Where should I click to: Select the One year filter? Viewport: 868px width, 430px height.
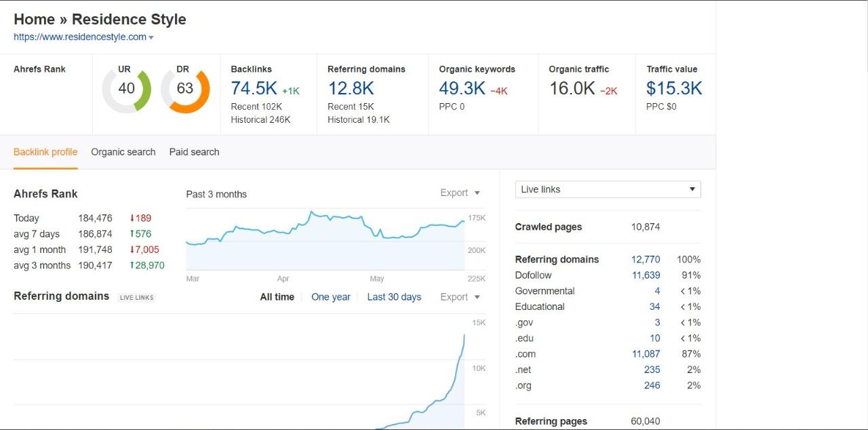(x=331, y=296)
